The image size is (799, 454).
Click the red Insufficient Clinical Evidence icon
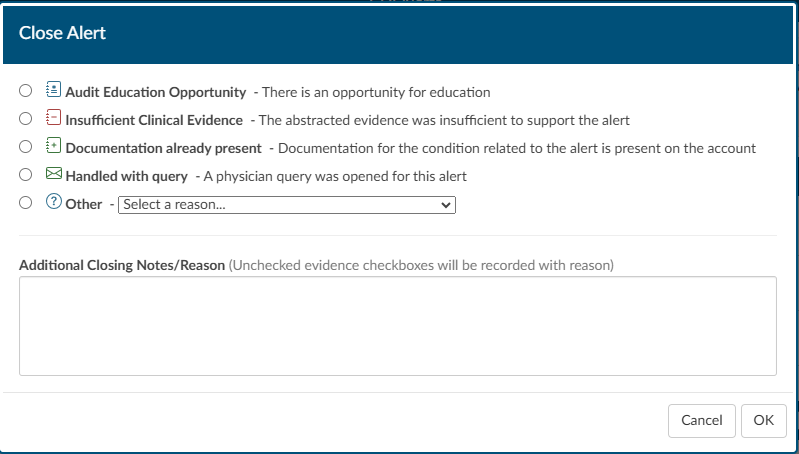[54, 117]
